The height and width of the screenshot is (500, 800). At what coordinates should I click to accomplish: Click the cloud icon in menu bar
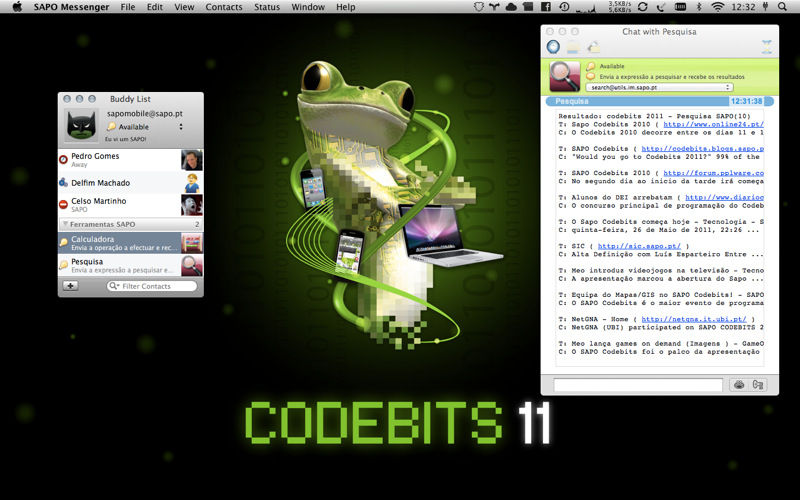511,7
